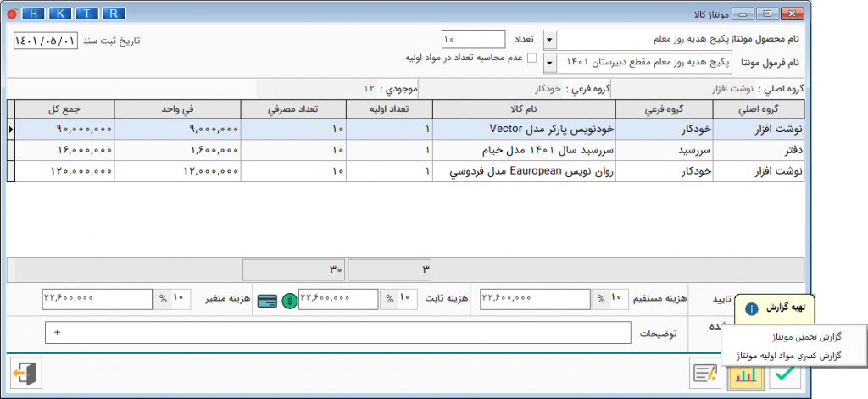Click the هزینه متغیر amount field
Screen dimensions: 868x399
[x=97, y=299]
